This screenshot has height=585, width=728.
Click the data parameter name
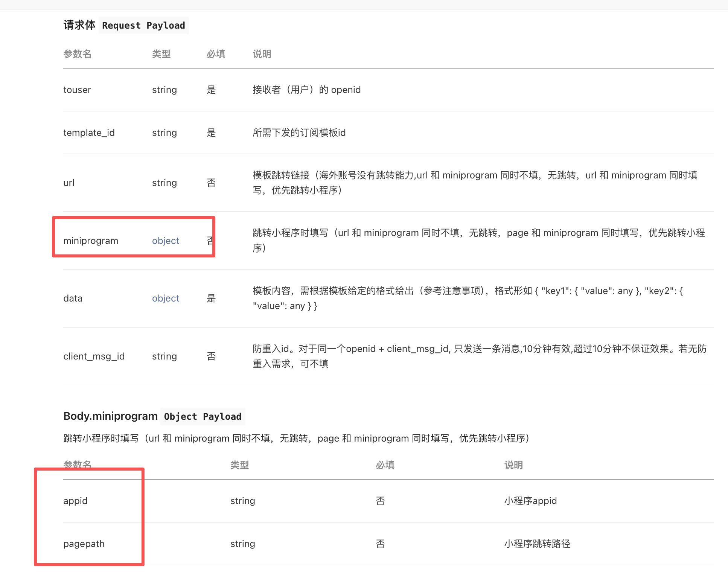point(73,298)
